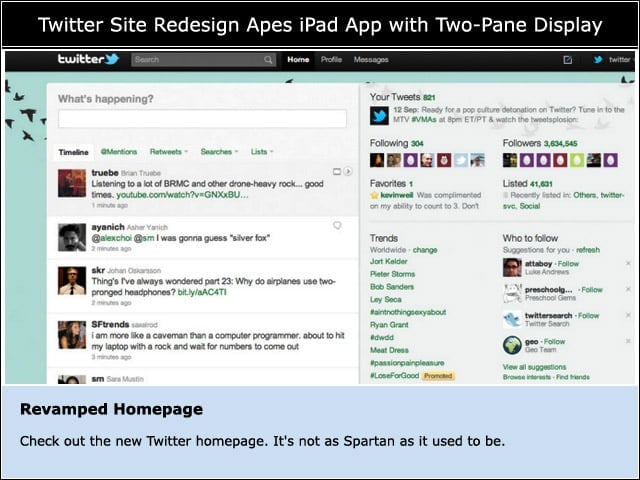Open the Pieter Storms trend
Image resolution: width=640 pixels, height=480 pixels.
point(392,274)
